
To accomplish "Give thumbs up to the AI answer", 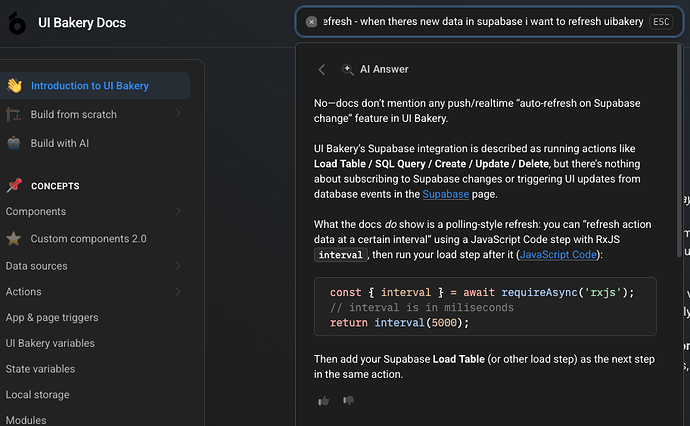I will click(x=323, y=401).
